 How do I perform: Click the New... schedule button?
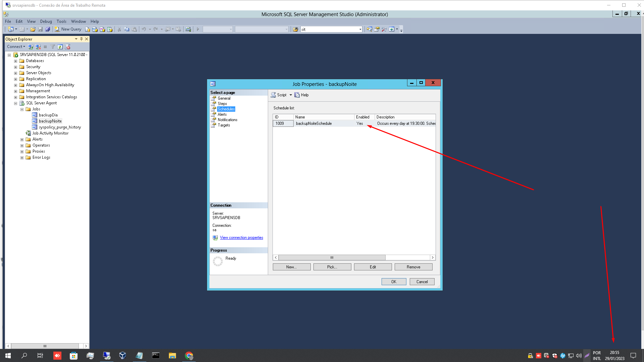pyautogui.click(x=292, y=267)
